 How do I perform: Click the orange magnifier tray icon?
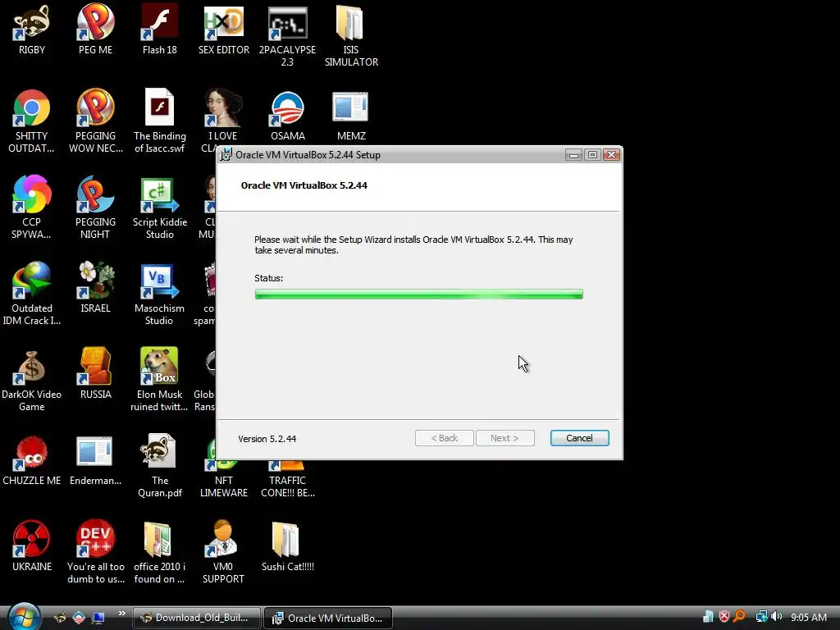[739, 617]
